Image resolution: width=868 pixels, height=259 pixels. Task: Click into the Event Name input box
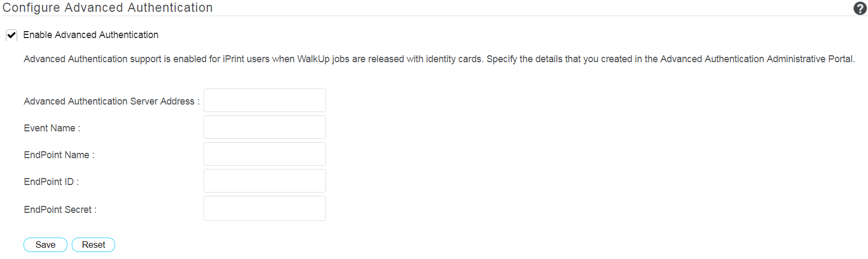pyautogui.click(x=265, y=127)
